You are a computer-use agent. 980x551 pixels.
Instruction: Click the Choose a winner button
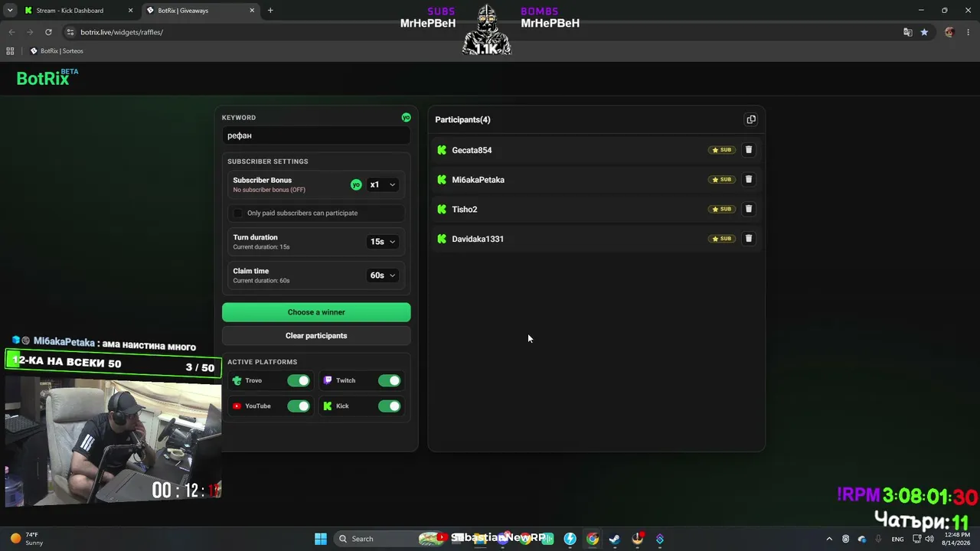316,312
